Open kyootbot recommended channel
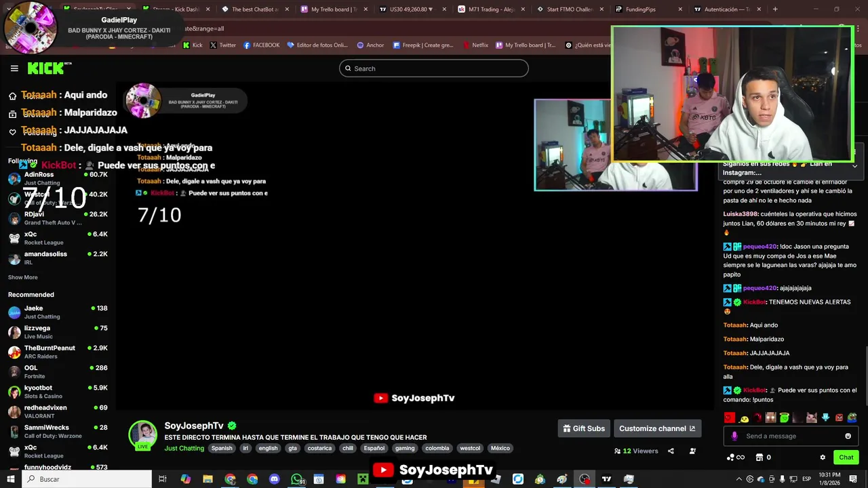Screen dimensions: 868x488 coord(58,392)
